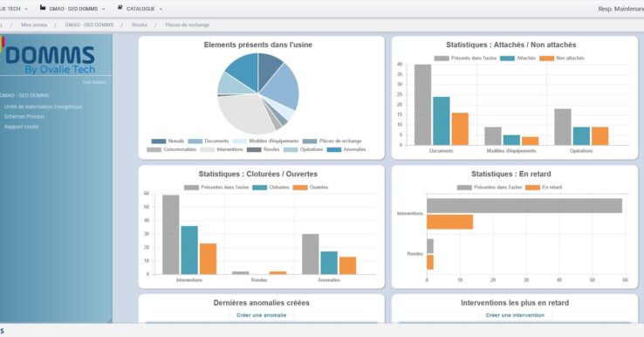644x337 pixels.
Task: Click 'Anomalies' axis label in Cloturées chart
Action: click(x=329, y=280)
